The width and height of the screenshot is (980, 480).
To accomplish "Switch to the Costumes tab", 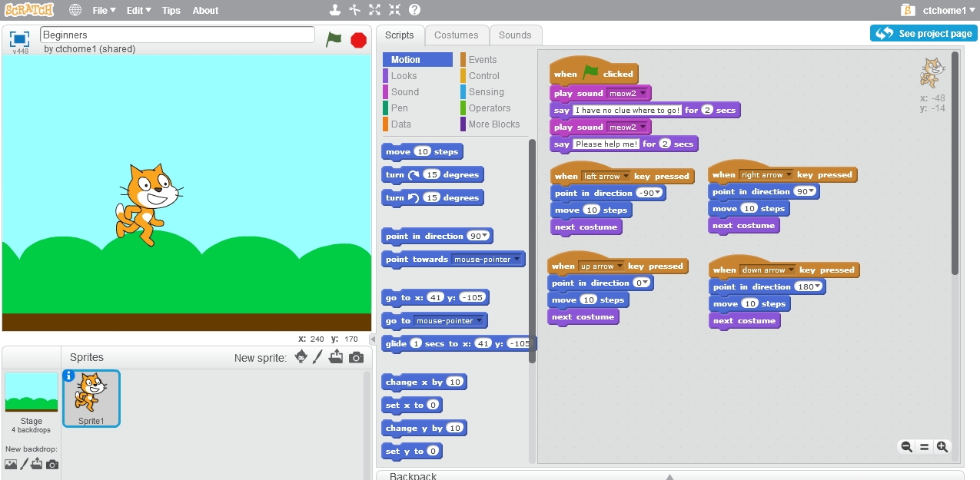I will 457,35.
